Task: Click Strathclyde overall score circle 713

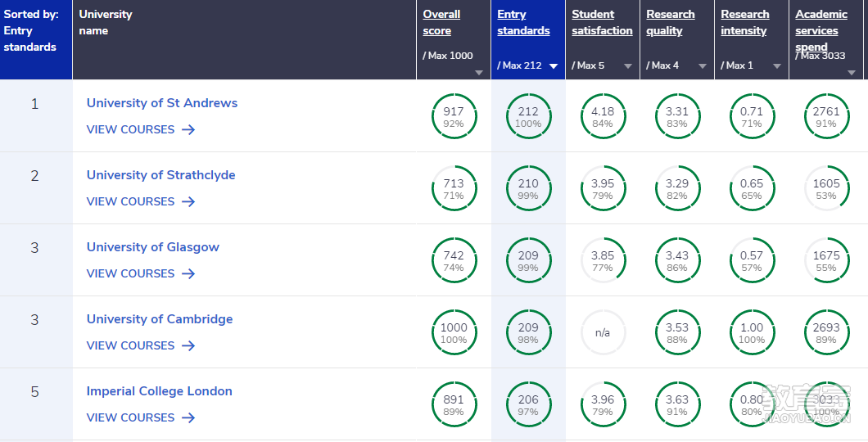Action: (454, 188)
